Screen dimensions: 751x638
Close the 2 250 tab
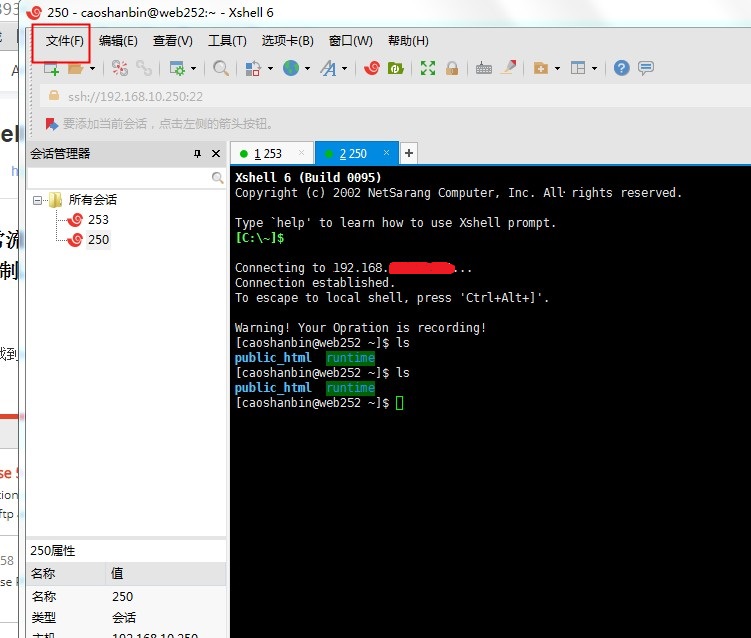(386, 152)
